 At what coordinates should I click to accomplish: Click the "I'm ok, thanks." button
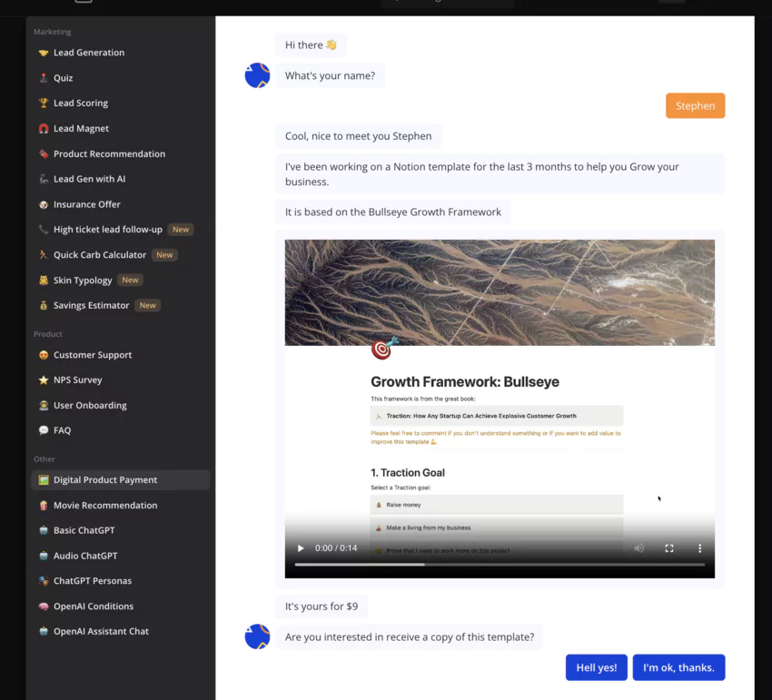(678, 666)
